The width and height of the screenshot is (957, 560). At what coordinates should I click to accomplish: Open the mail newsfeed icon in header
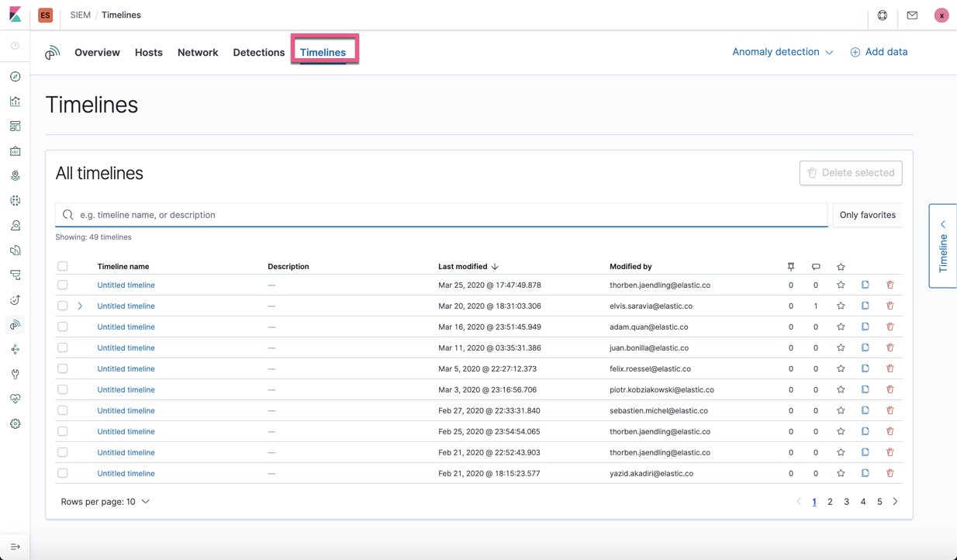(912, 16)
